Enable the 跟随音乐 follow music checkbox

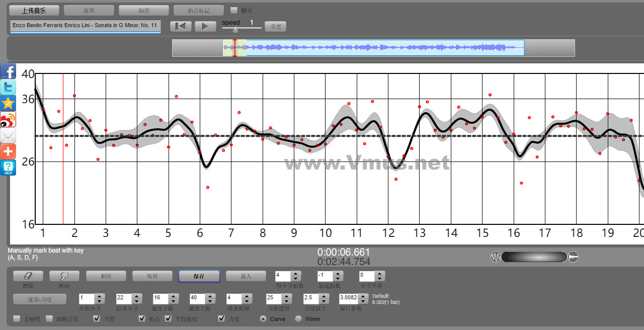pyautogui.click(x=49, y=318)
